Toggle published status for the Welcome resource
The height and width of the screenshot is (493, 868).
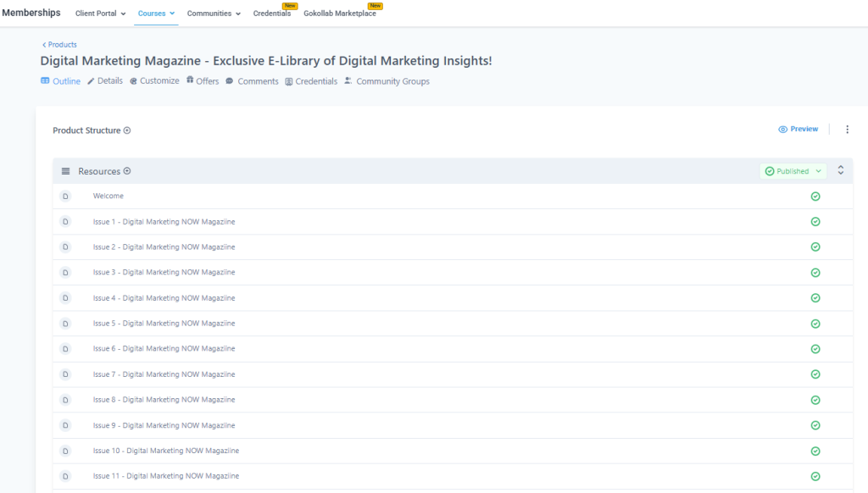pyautogui.click(x=815, y=196)
